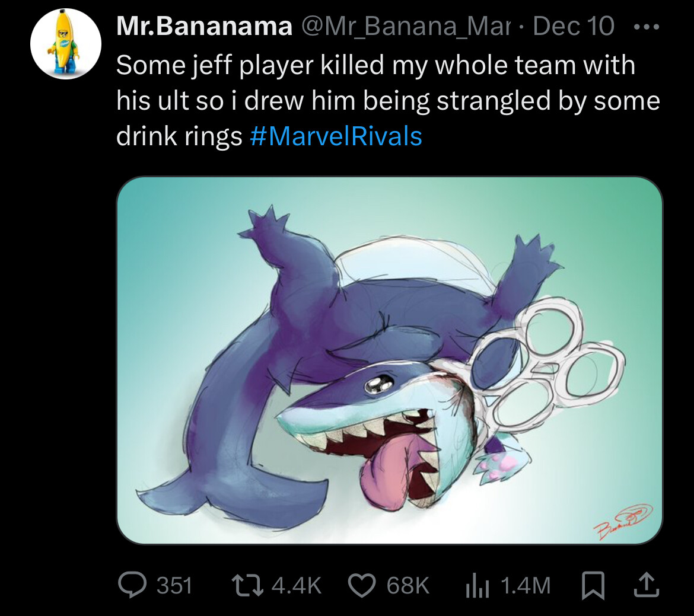Screen dimensions: 694x616
Task: Click the red artist signature on artwork
Action: [x=623, y=521]
